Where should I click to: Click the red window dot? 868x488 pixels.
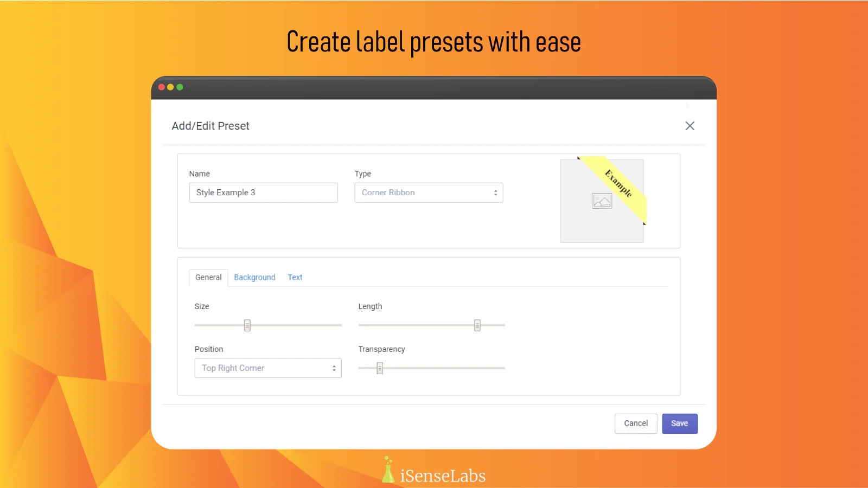(x=162, y=87)
